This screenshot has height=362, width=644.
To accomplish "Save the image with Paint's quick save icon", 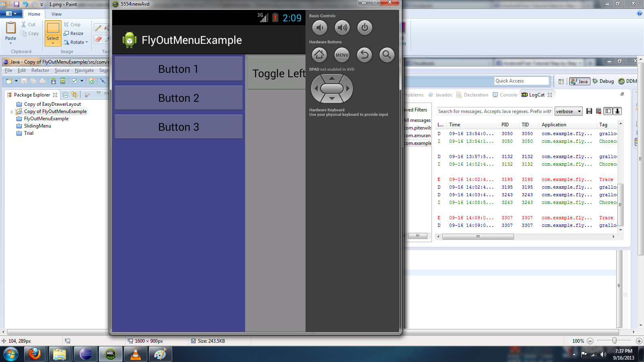I will click(x=17, y=4).
